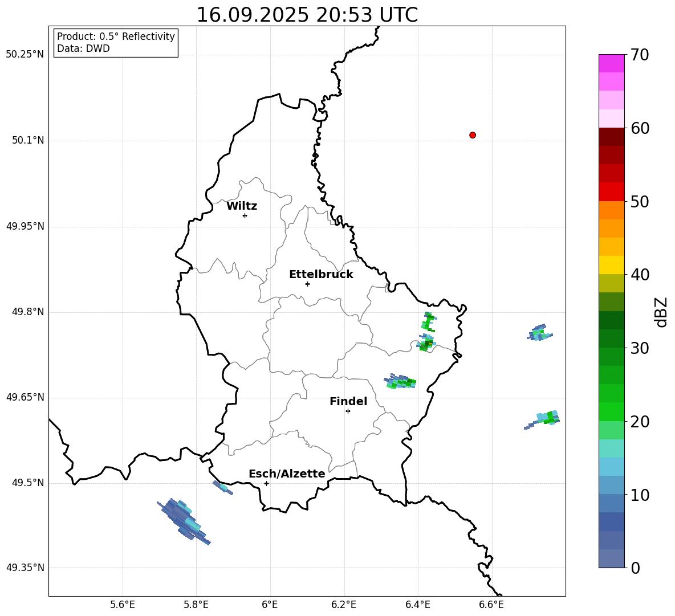Click the northernmost green echo near 49.8°N

coord(428,322)
